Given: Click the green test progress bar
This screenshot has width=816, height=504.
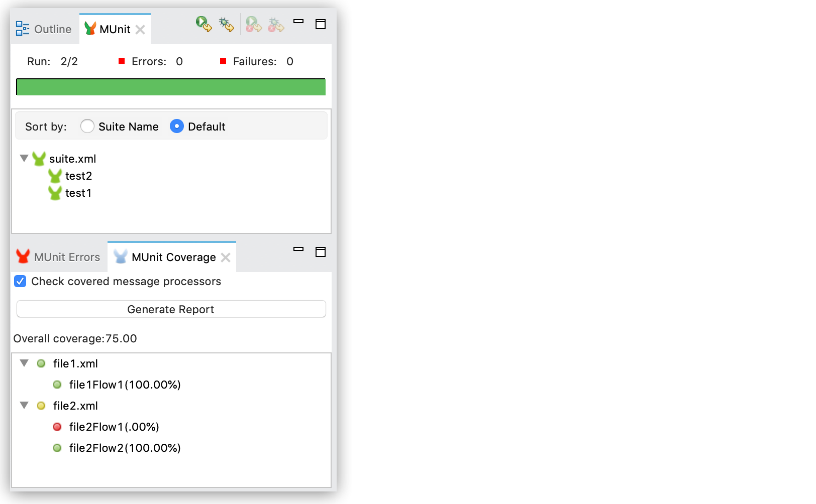Looking at the screenshot, I should 171,87.
